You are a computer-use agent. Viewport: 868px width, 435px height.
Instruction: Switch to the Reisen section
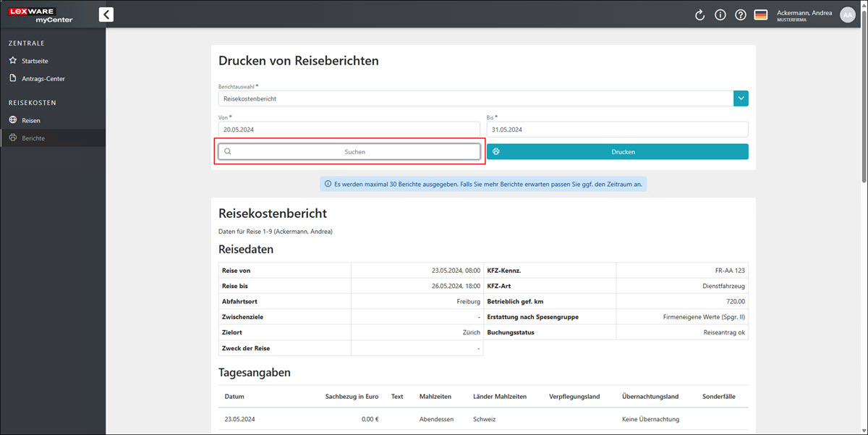(x=33, y=120)
